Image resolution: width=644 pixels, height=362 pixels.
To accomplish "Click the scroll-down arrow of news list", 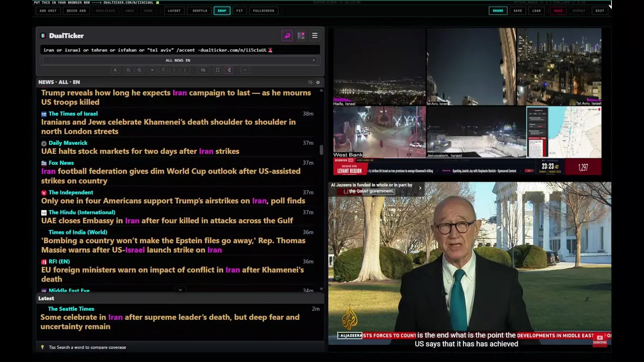I will 321,290.
